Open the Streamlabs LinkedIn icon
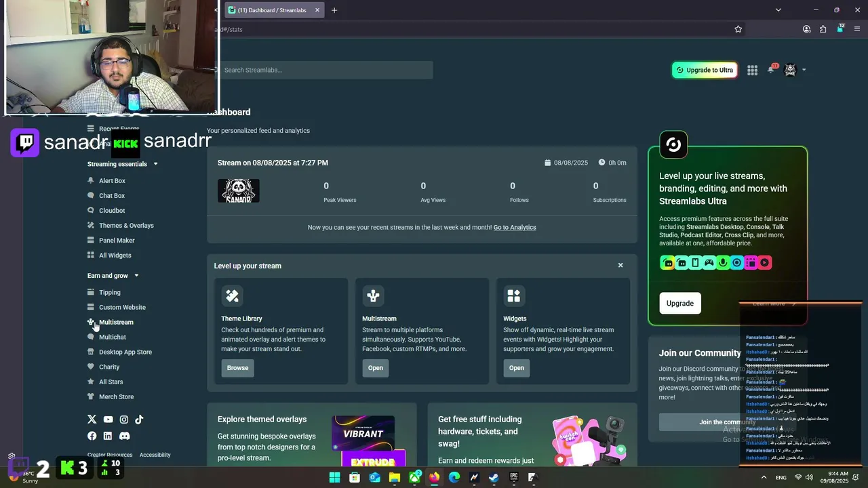Screen dimensions: 868x488 pyautogui.click(x=108, y=436)
